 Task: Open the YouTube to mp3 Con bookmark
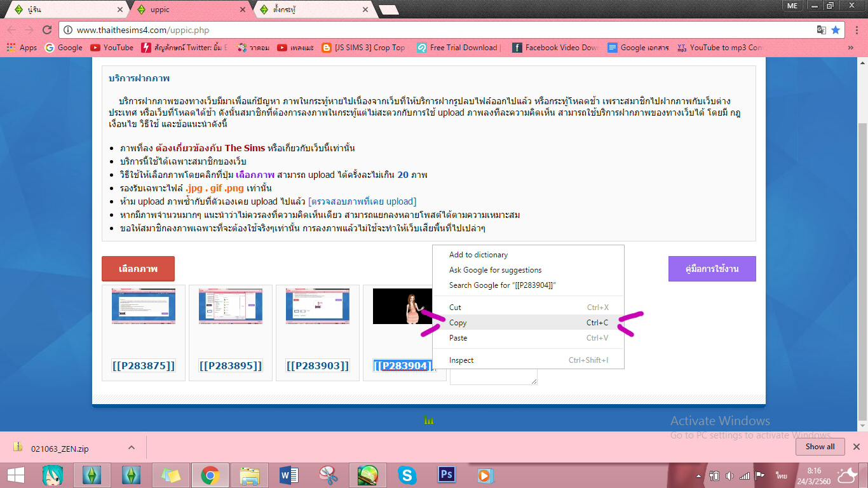(720, 48)
